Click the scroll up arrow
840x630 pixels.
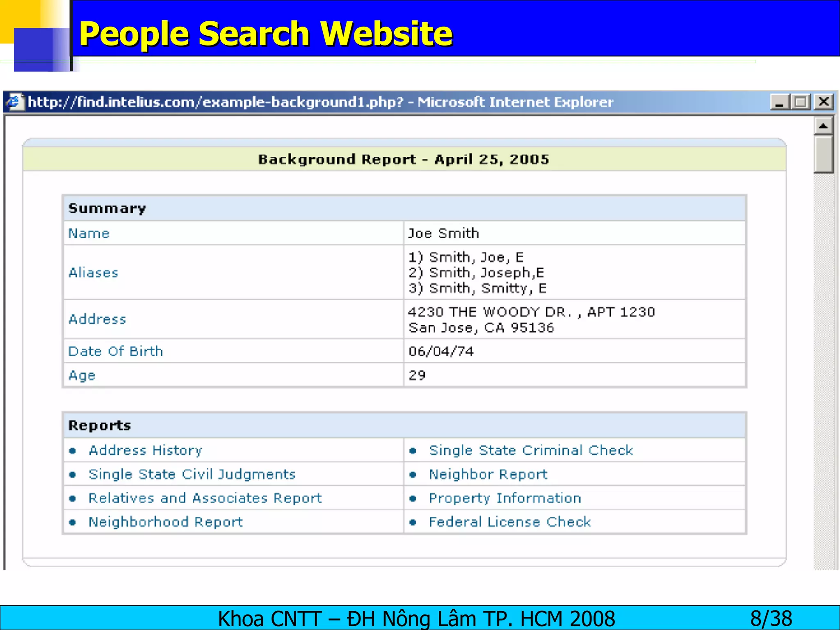[823, 126]
